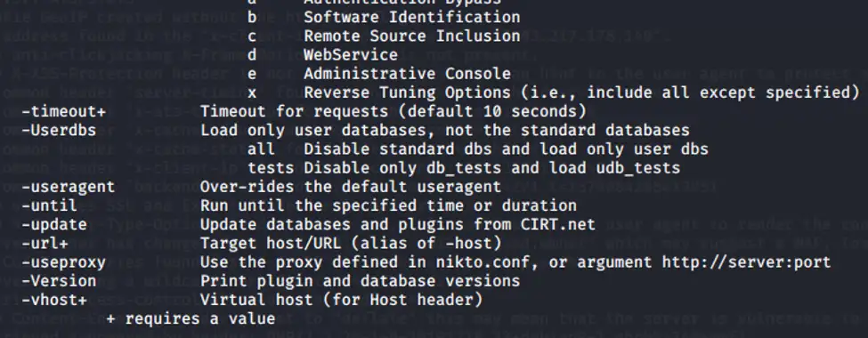The width and height of the screenshot is (868, 338).
Task: Click the -Version option name
Action: (x=59, y=280)
